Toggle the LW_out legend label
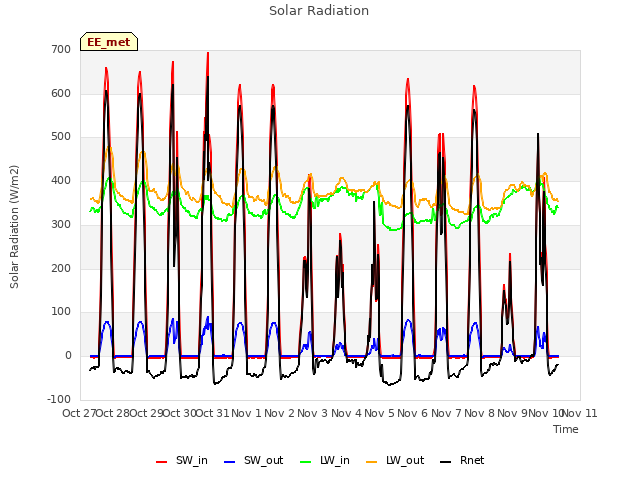The image size is (640, 480). point(405,461)
